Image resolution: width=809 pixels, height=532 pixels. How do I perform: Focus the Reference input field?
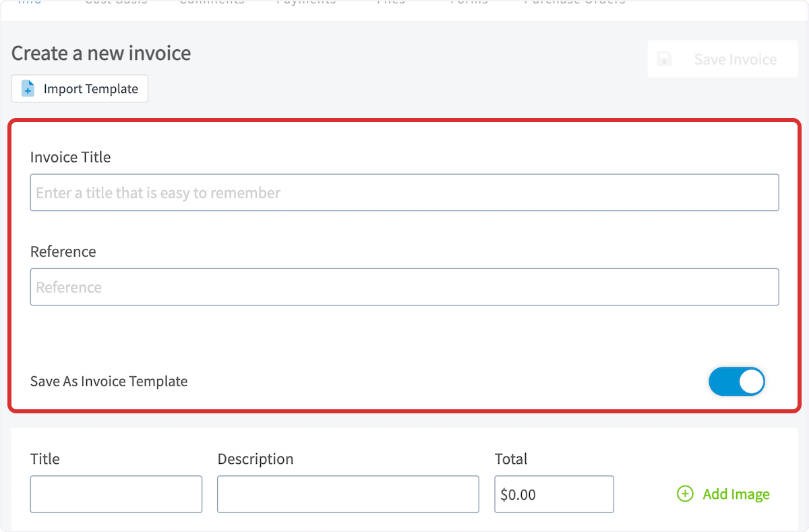[404, 287]
